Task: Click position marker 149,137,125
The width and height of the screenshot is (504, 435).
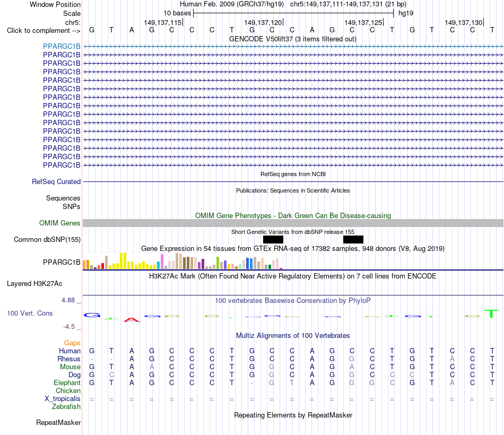Action: 363,22
